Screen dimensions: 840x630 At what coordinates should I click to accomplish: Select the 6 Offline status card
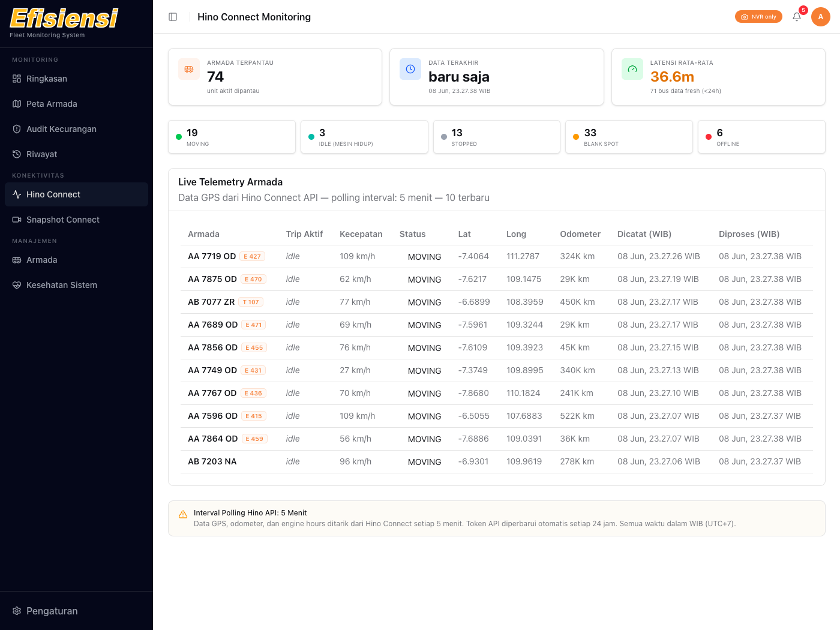point(761,137)
